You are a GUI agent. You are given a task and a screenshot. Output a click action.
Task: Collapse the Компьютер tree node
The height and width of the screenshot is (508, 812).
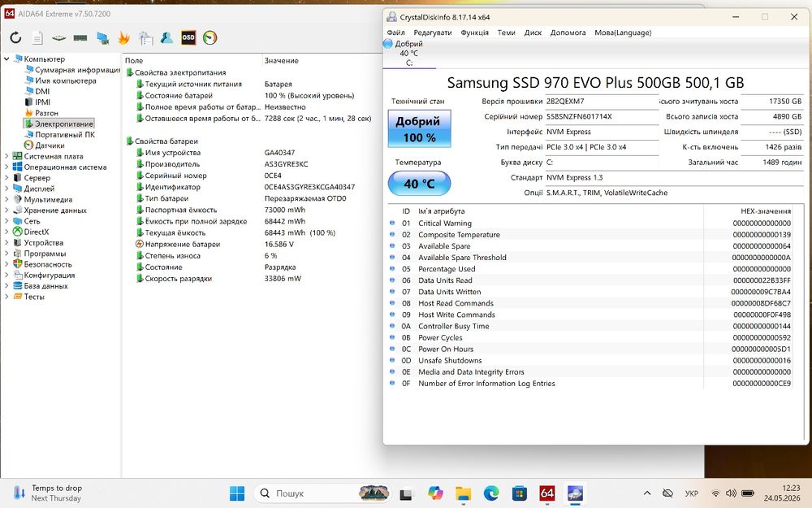click(6, 59)
